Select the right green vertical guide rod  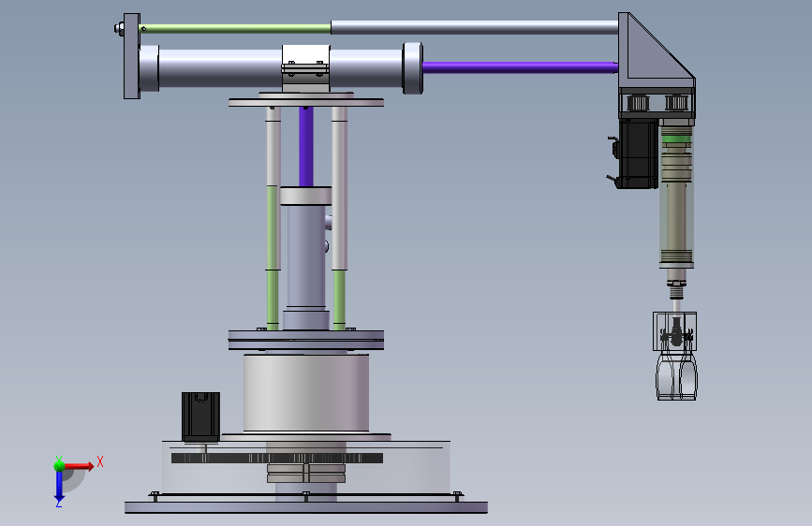point(339,300)
